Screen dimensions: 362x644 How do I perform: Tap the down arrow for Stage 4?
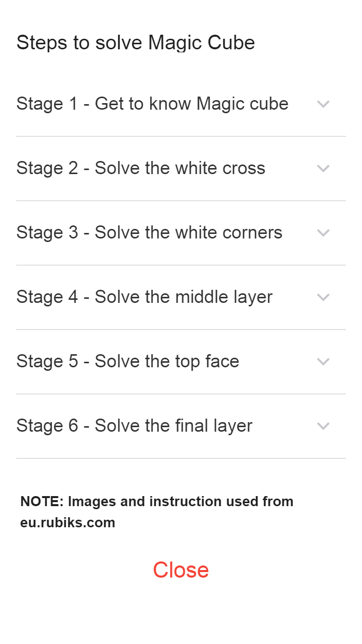coord(323,297)
